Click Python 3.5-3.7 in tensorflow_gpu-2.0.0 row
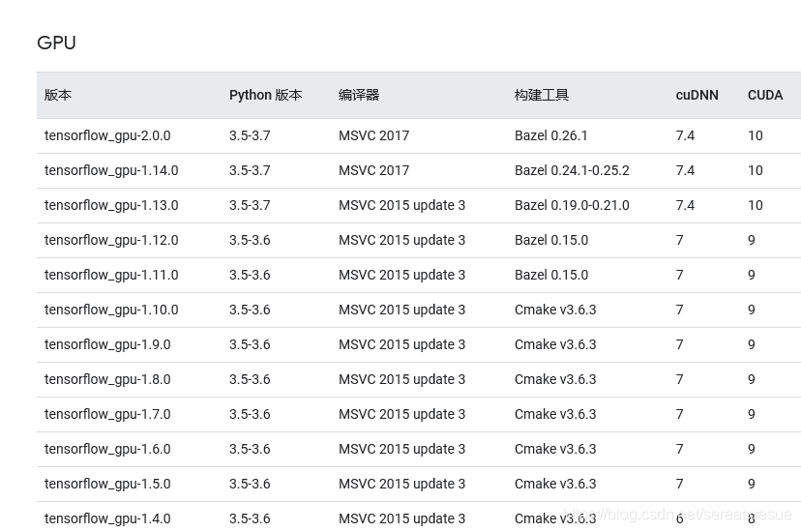This screenshot has width=801, height=532. [250, 135]
